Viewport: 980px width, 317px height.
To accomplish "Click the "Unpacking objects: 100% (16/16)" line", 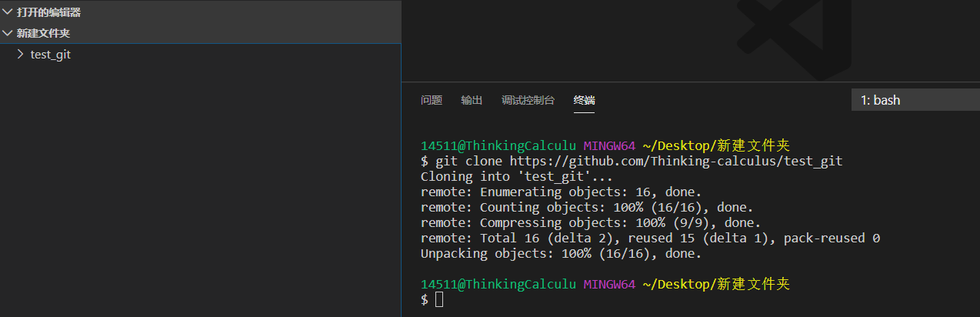I will click(x=562, y=253).
